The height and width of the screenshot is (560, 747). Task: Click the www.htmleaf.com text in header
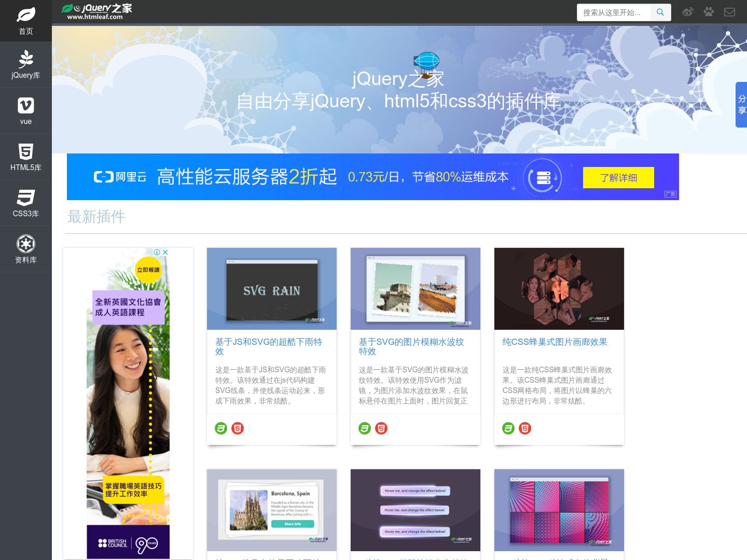point(95,17)
